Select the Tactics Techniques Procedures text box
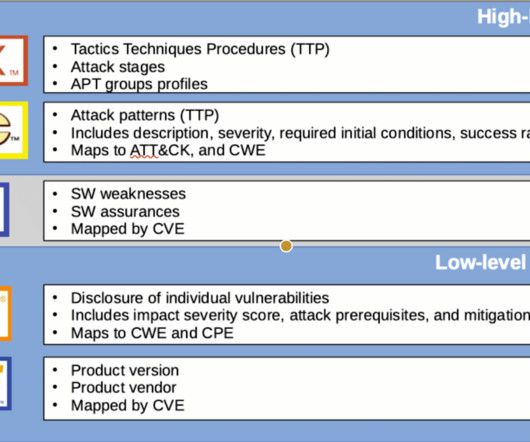The width and height of the screenshot is (530, 442). (x=287, y=64)
